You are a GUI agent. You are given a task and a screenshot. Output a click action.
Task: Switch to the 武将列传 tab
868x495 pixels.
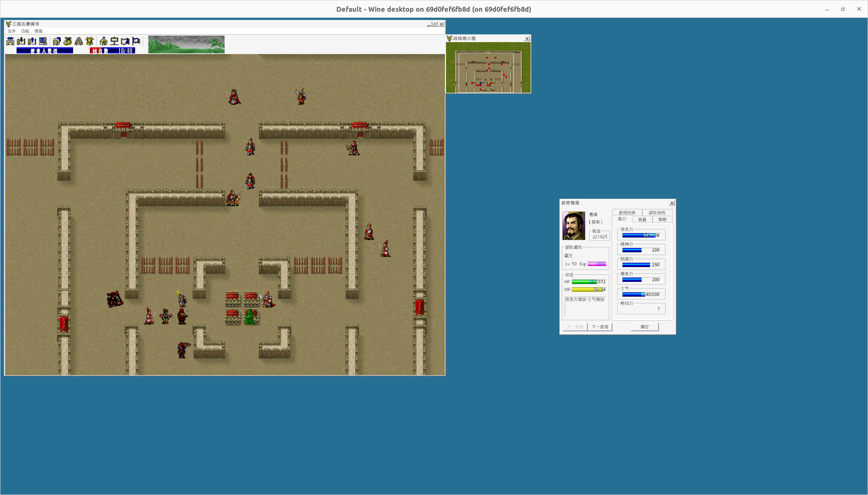tap(627, 213)
